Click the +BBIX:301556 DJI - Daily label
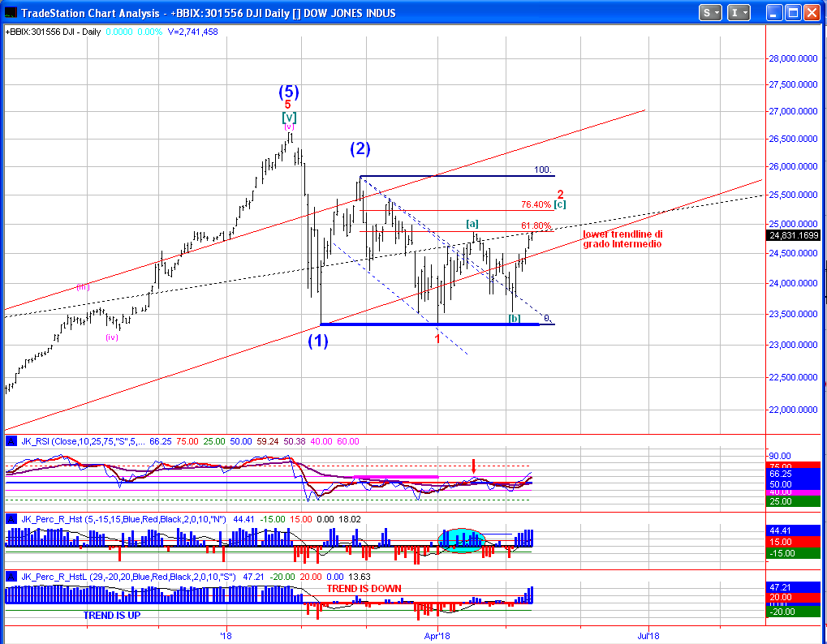Viewport: 827px width, 644px height. tap(54, 32)
